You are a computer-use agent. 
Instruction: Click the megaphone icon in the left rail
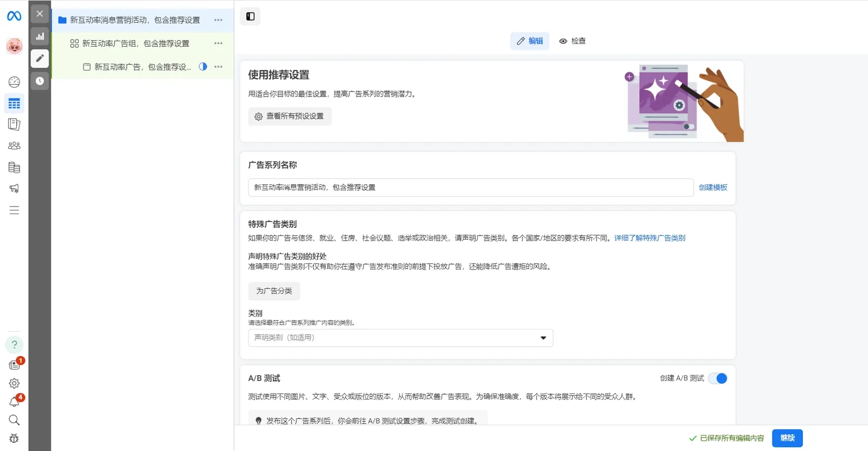14,189
